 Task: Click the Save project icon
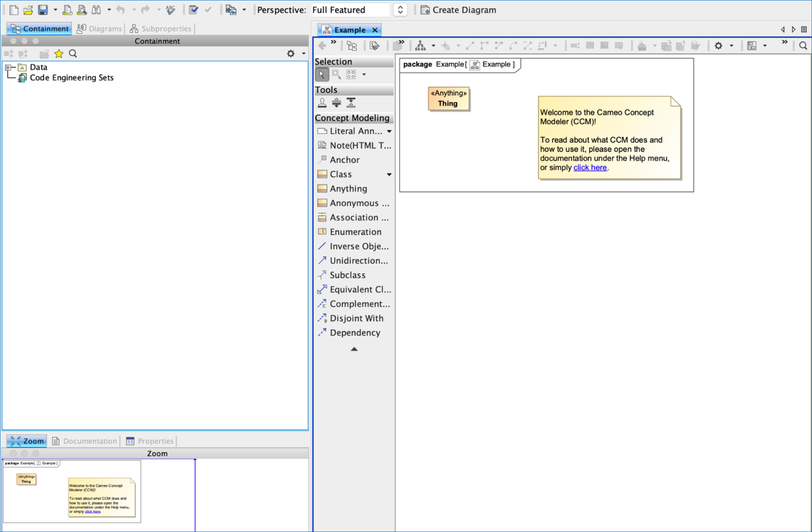[x=42, y=10]
